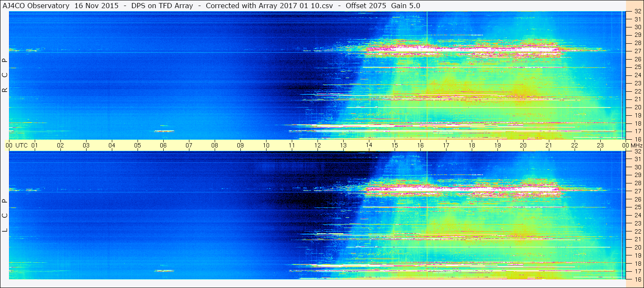644x288 pixels.
Task: Select hour 01 on the UTC axis
Action: tap(35, 145)
